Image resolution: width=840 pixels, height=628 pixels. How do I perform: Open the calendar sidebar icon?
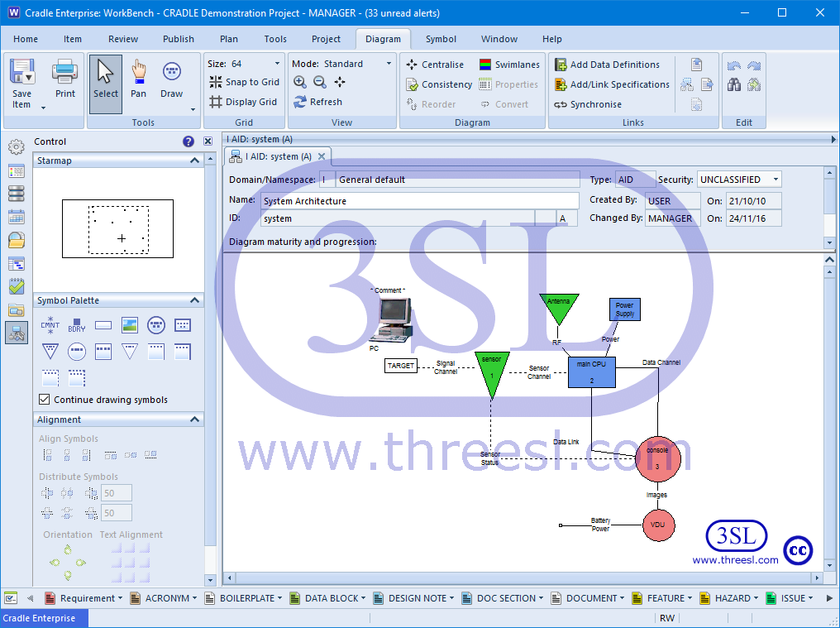pyautogui.click(x=17, y=218)
